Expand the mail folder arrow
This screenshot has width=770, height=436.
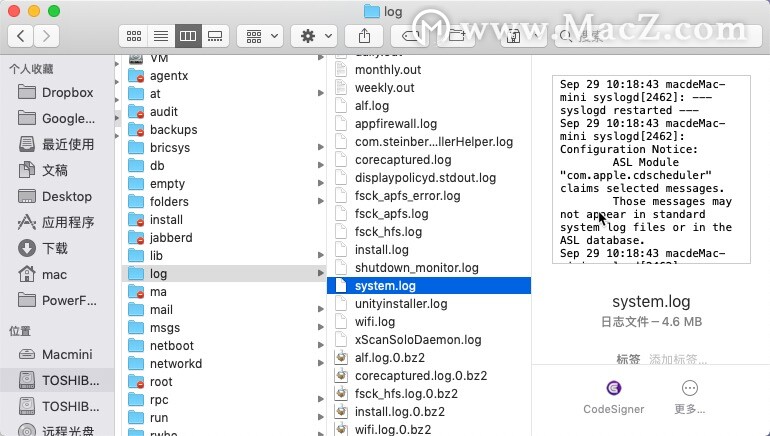pyautogui.click(x=321, y=309)
